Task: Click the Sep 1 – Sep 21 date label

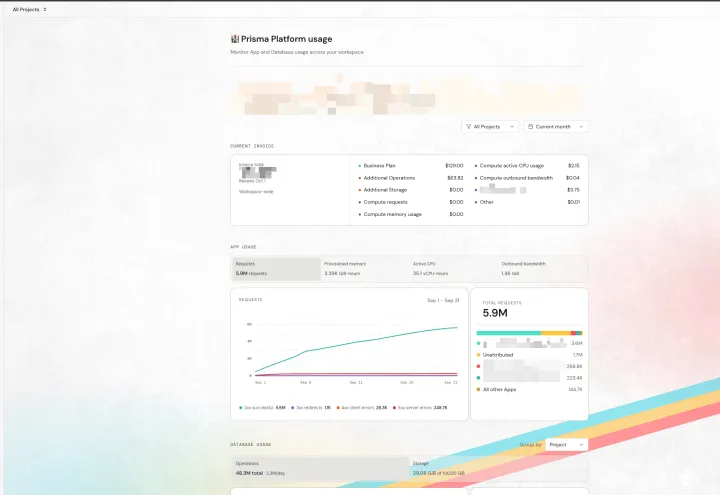Action: 443,300
